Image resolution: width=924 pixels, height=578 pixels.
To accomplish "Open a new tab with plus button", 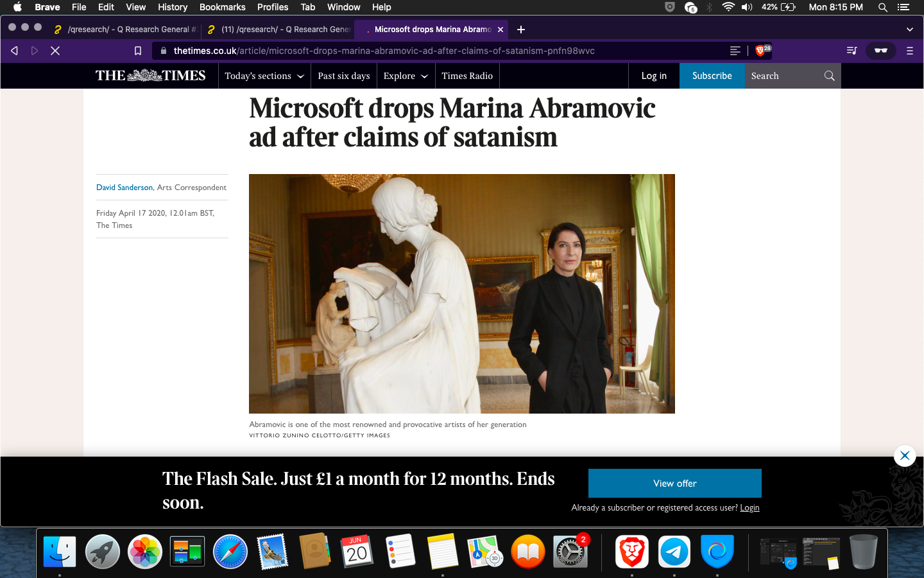I will [521, 30].
